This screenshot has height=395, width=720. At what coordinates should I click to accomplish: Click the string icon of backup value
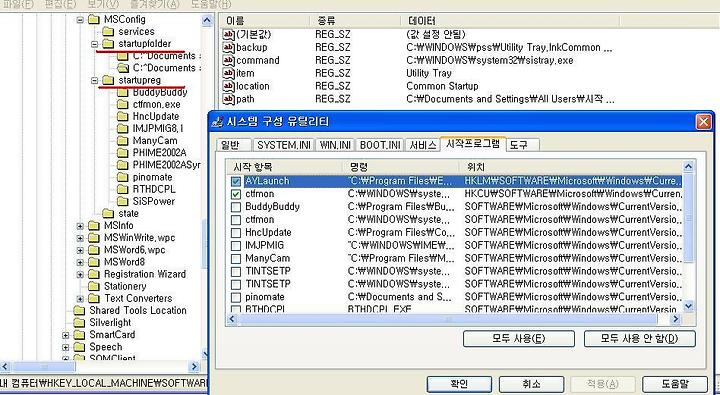click(x=228, y=47)
